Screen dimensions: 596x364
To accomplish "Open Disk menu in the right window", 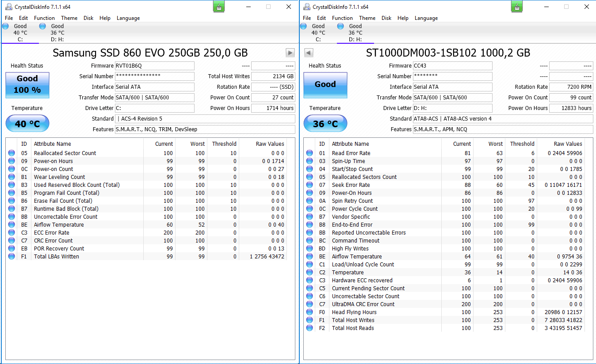I will click(386, 18).
